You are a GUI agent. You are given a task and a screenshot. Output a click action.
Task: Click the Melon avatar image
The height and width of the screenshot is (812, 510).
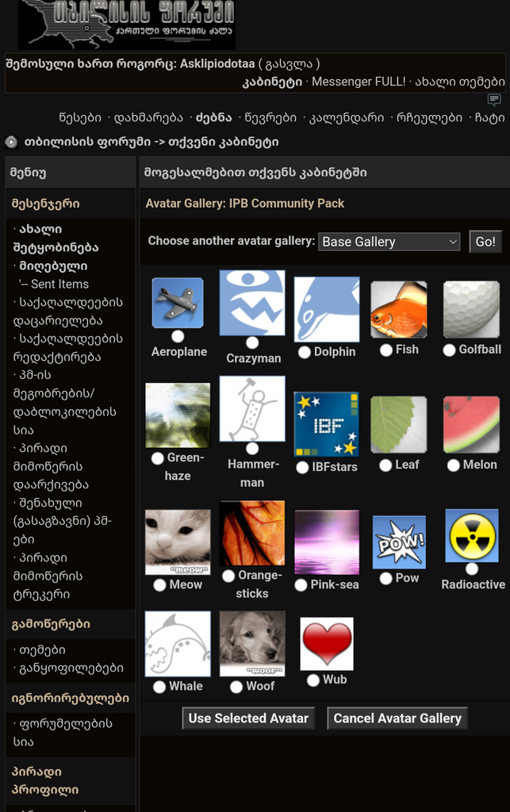[471, 425]
